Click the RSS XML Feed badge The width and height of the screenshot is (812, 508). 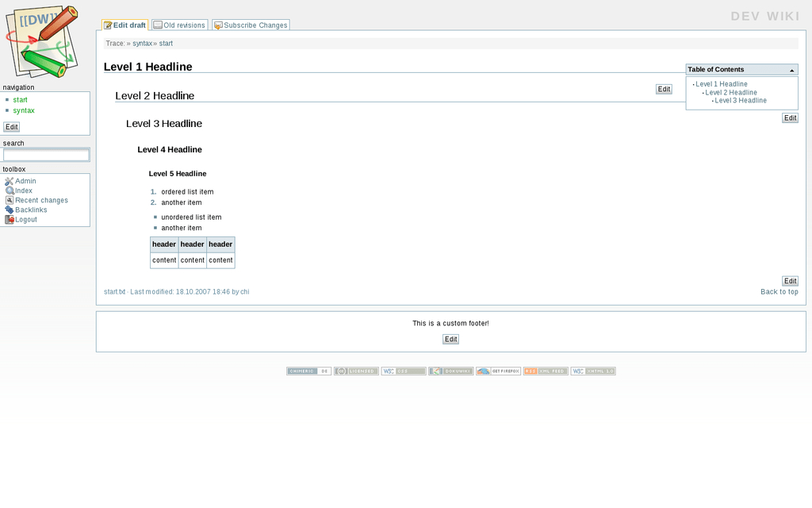click(546, 371)
